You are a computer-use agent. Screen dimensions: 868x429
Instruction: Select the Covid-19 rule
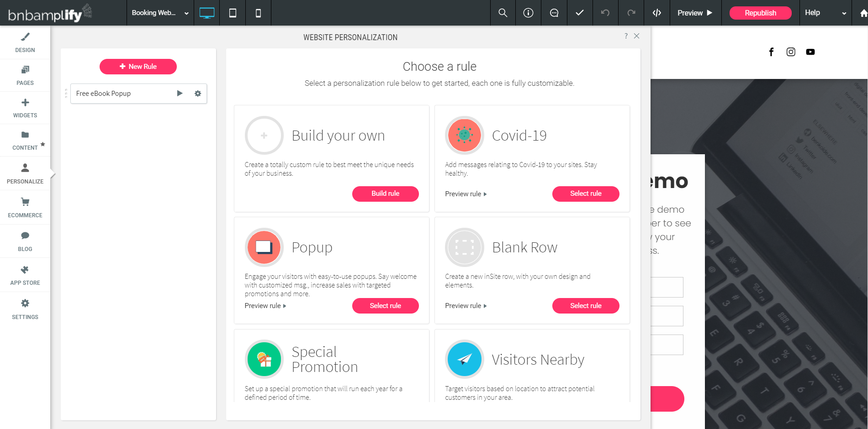pyautogui.click(x=586, y=194)
